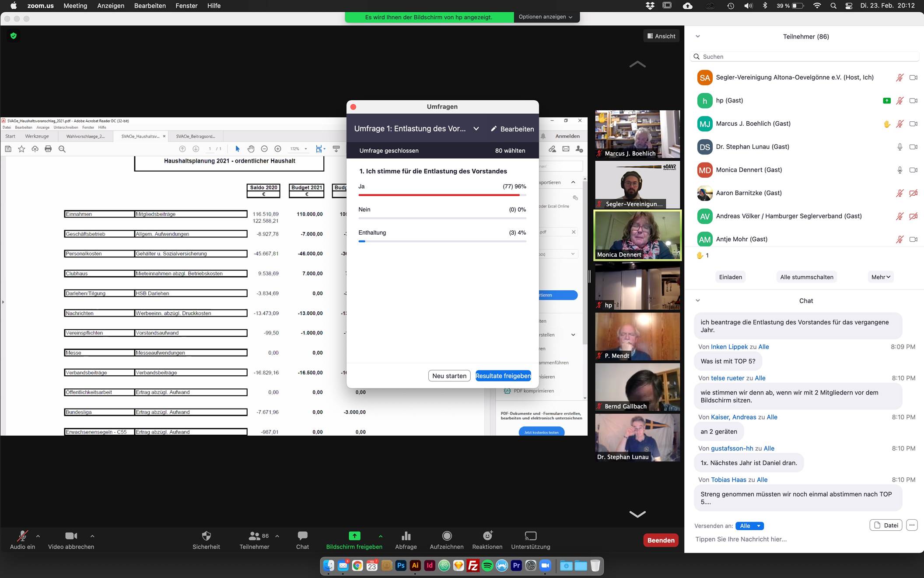924x578 pixels.
Task: Click the Bildschirm freigeben share icon
Action: tap(354, 536)
